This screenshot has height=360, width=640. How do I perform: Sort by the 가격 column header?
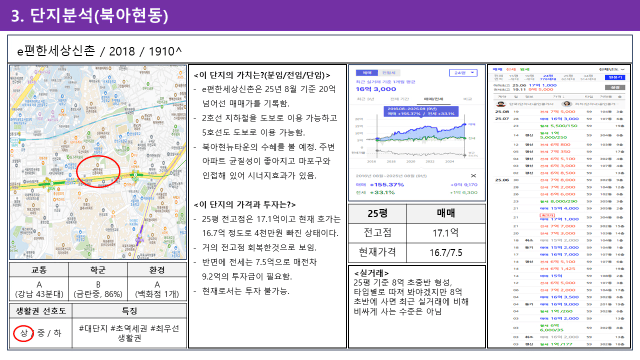(558, 97)
